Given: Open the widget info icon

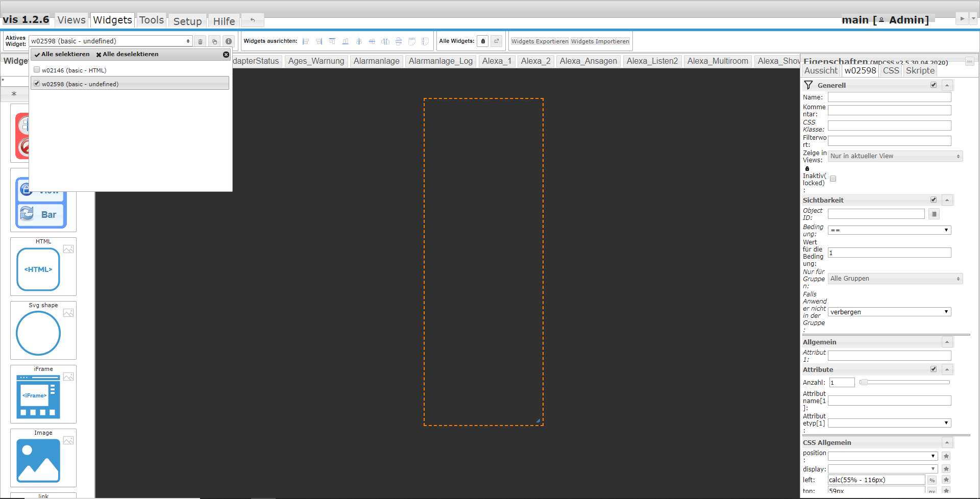Looking at the screenshot, I should pyautogui.click(x=229, y=41).
